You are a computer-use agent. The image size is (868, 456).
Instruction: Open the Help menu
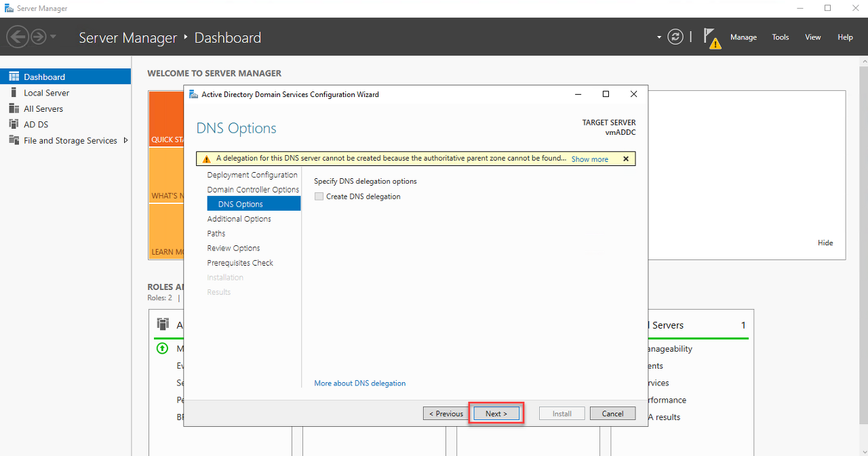click(845, 37)
